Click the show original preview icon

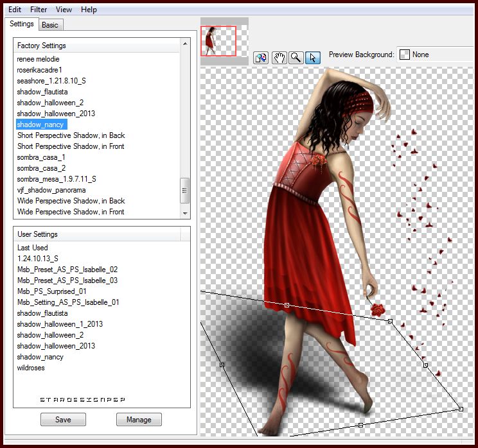tap(261, 57)
